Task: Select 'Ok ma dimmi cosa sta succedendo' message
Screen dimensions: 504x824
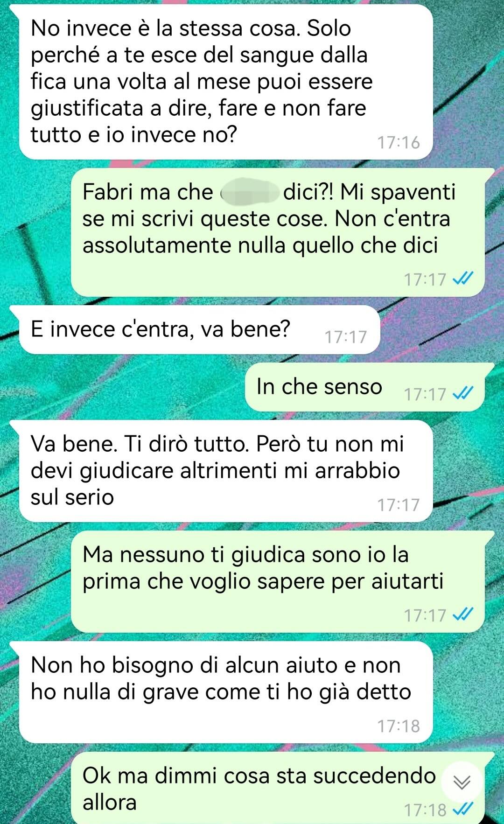Action: pyautogui.click(x=278, y=788)
